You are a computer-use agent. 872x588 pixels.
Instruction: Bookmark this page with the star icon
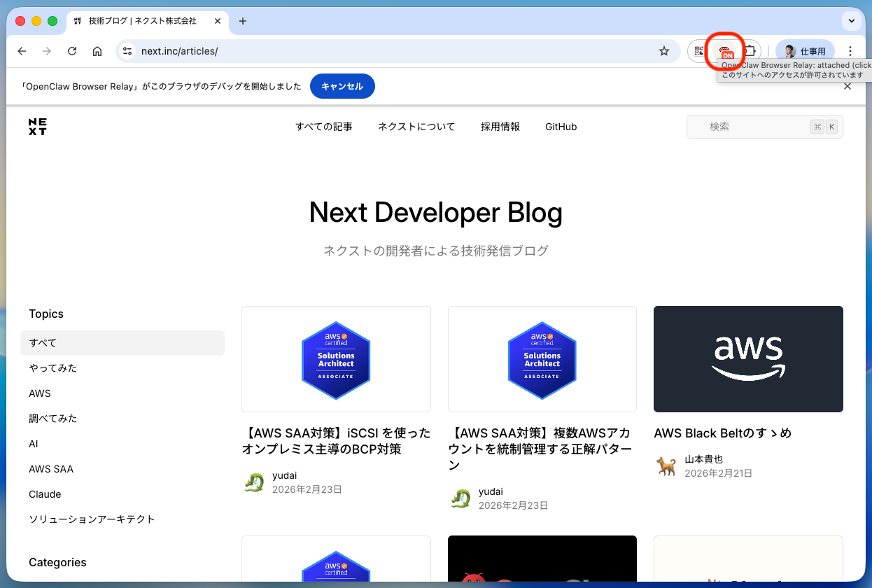[664, 51]
